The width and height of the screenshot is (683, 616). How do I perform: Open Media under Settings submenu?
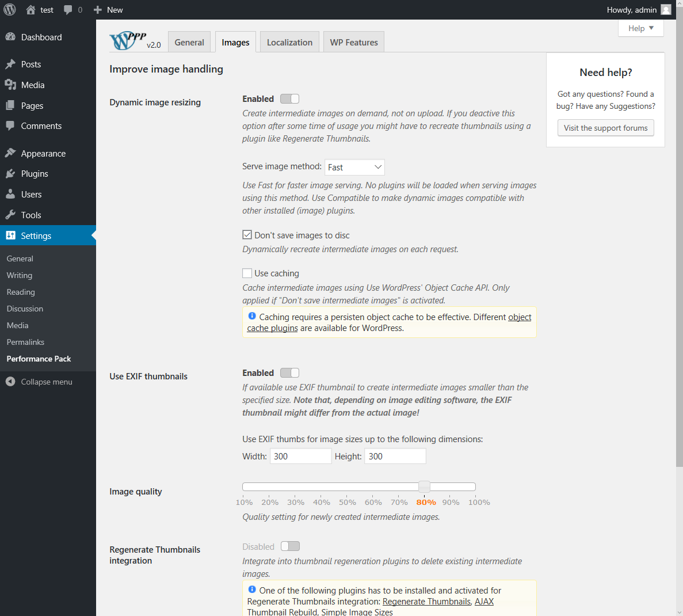pos(17,325)
